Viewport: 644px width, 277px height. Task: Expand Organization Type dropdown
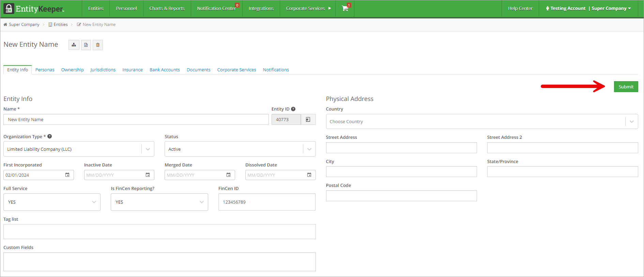[148, 149]
